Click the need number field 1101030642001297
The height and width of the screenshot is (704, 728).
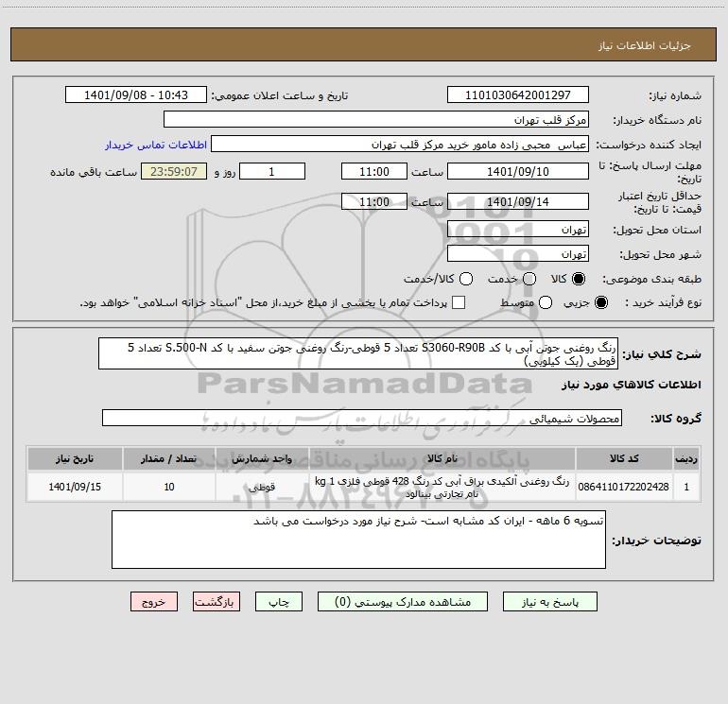pos(518,95)
